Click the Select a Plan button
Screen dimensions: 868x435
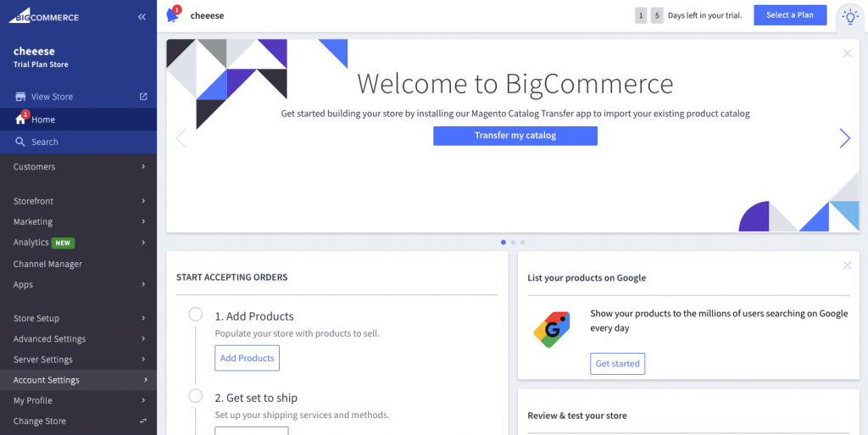789,15
